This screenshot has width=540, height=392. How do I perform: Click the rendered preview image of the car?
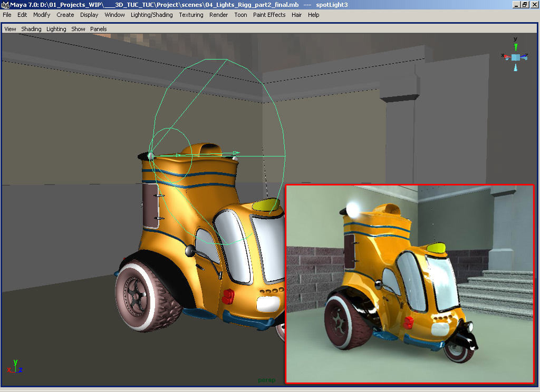[x=409, y=283]
